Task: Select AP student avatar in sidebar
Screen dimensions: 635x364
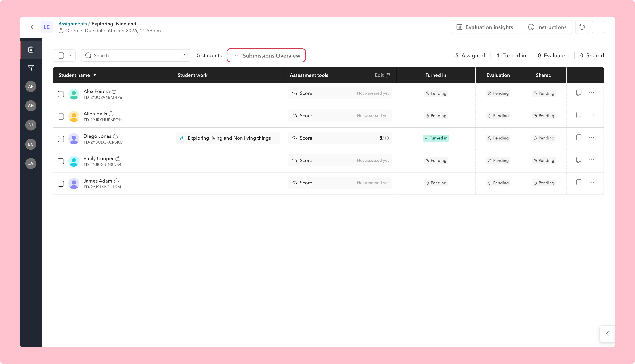Action: pos(31,86)
